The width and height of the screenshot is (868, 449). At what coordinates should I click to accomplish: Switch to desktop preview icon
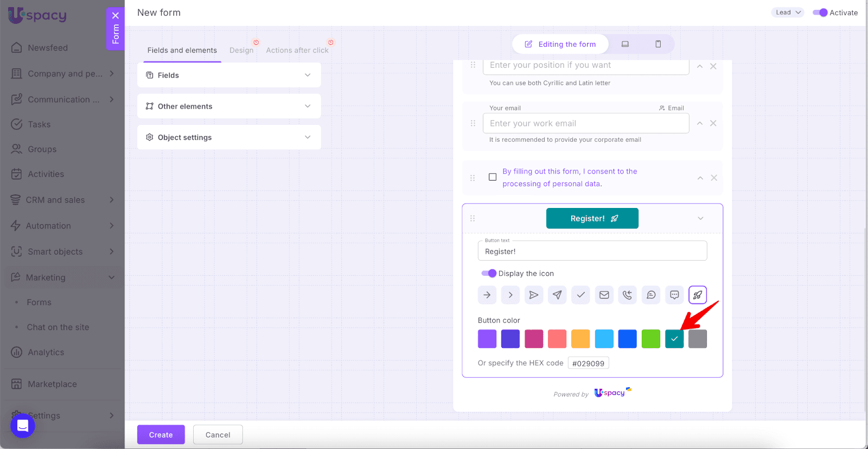click(x=625, y=44)
